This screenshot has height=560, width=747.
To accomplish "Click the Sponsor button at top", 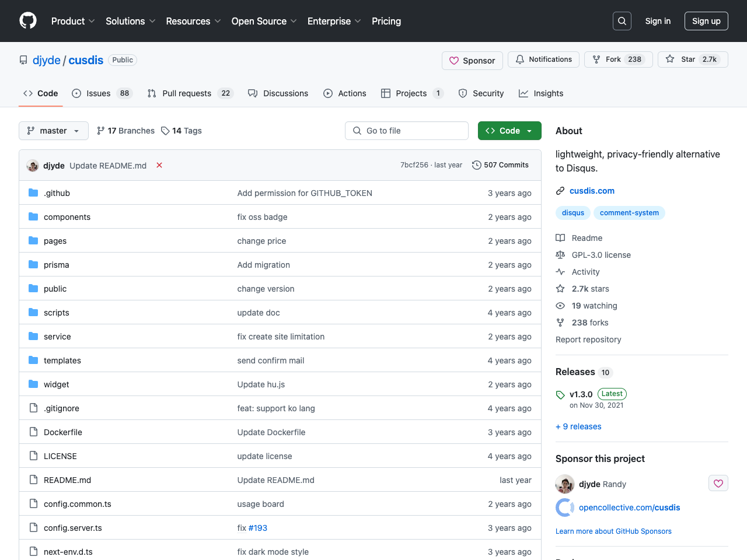I will tap(472, 61).
